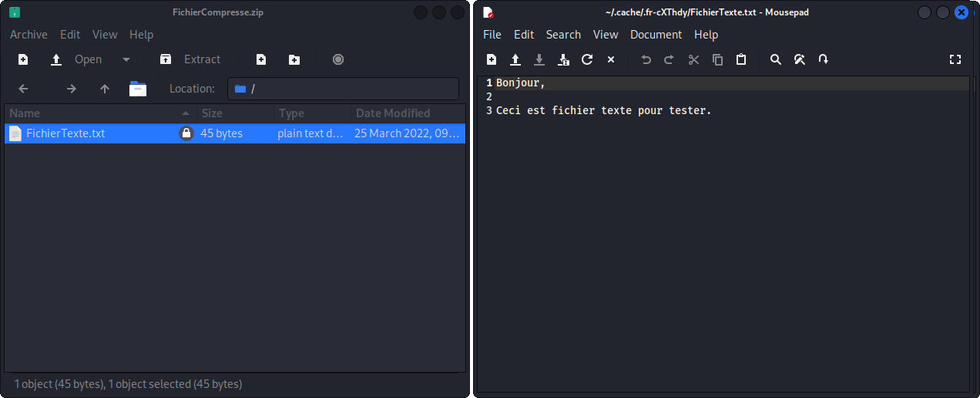Select FichierTexte.txt in the archive list
980x398 pixels.
click(x=65, y=133)
